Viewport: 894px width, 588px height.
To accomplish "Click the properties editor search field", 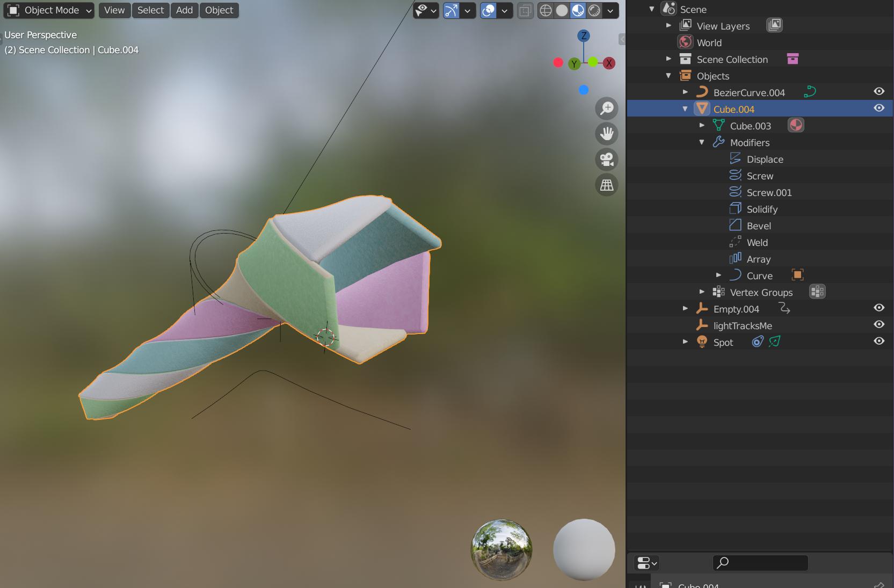I will pyautogui.click(x=760, y=563).
